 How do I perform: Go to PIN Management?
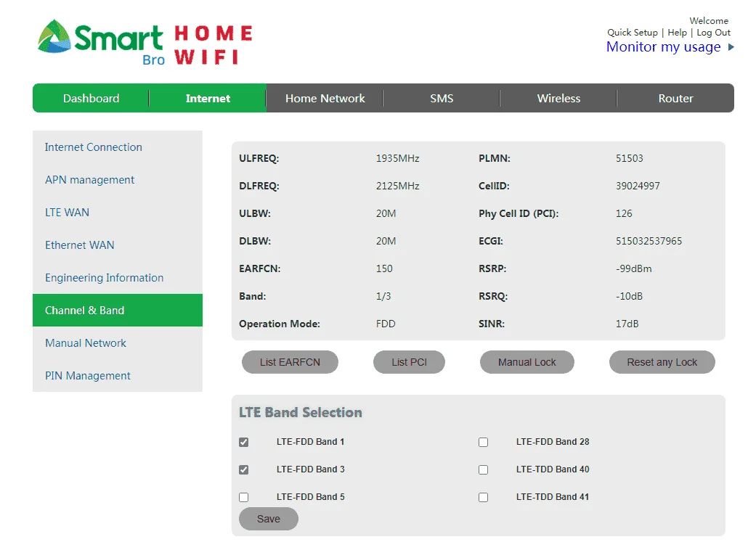click(x=118, y=376)
